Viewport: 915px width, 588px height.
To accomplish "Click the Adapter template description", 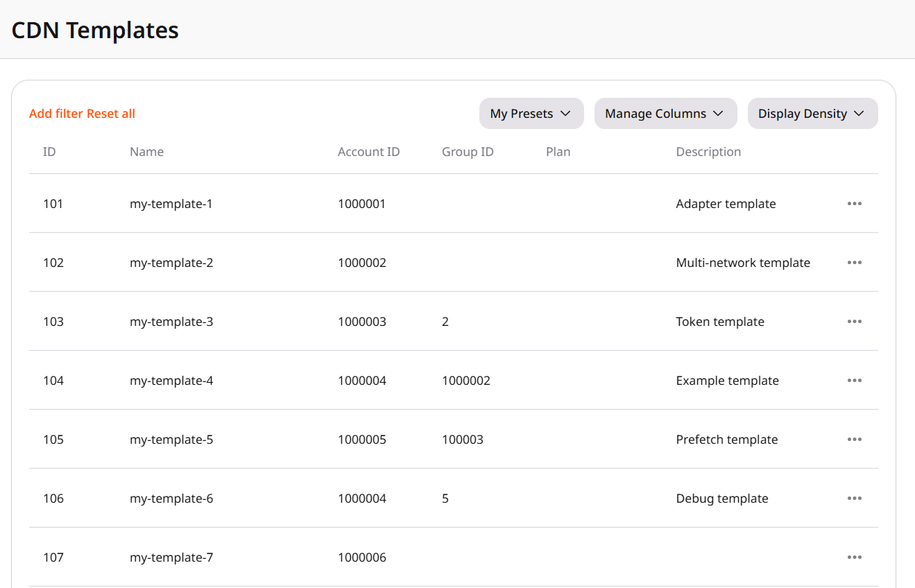I will pyautogui.click(x=726, y=204).
